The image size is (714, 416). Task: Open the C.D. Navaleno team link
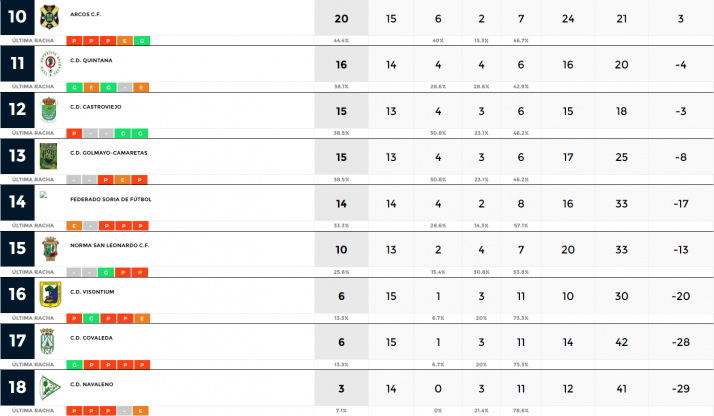[91, 383]
